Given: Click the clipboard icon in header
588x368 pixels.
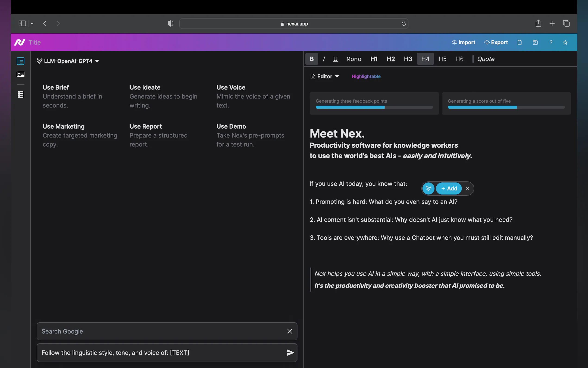Looking at the screenshot, I should tap(519, 42).
